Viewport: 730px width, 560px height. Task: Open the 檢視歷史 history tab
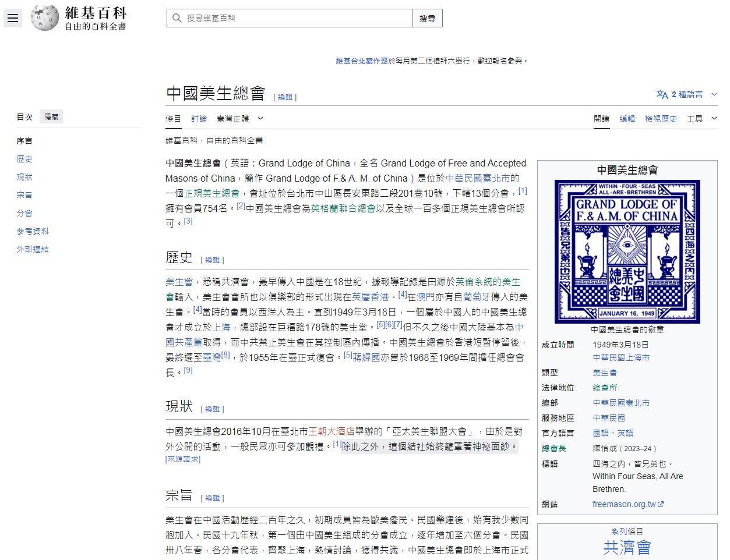tap(661, 119)
